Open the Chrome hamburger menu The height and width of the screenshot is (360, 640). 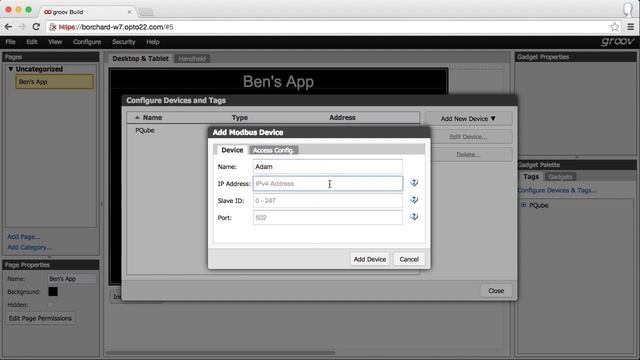tap(631, 27)
